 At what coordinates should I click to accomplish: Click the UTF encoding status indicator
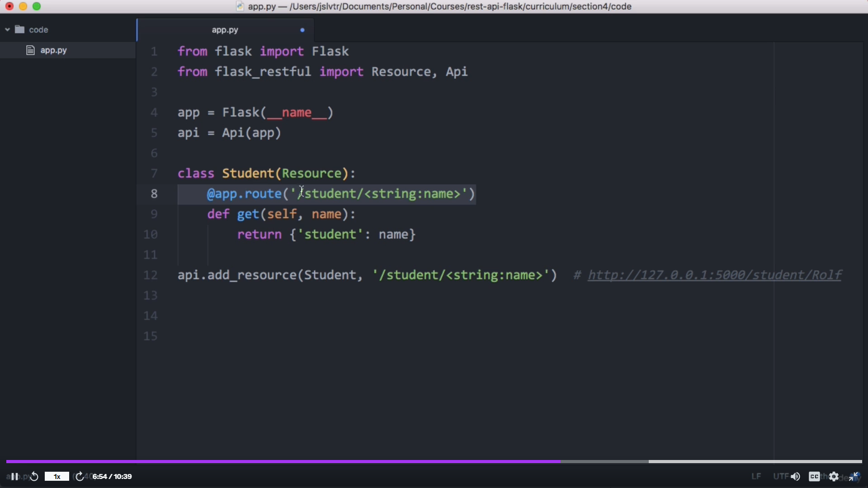click(x=780, y=476)
